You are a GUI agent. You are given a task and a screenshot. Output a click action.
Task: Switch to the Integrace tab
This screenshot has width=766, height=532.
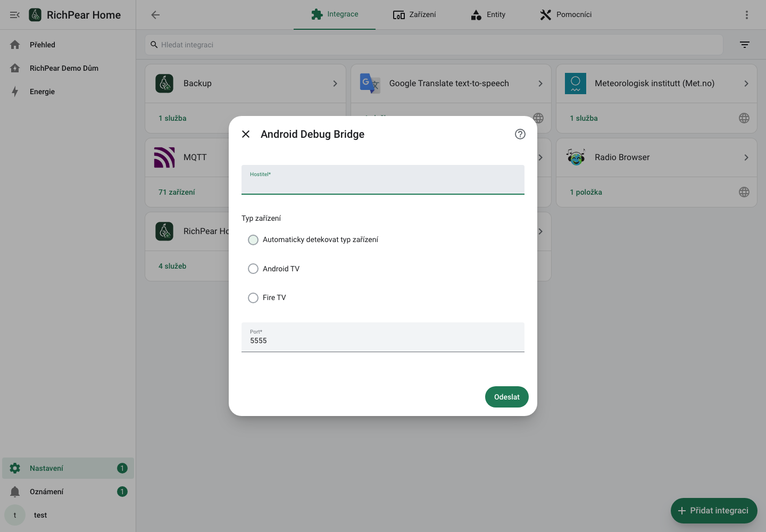(x=335, y=14)
